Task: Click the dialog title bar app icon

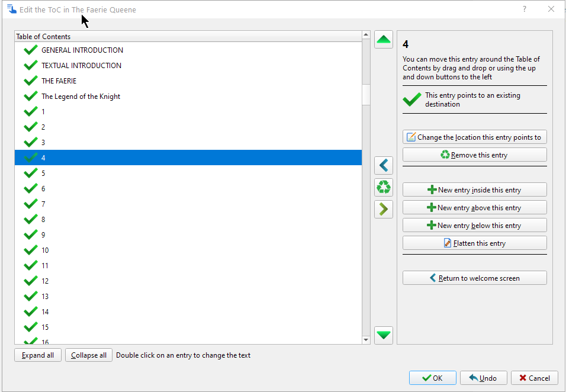Action: [12, 9]
